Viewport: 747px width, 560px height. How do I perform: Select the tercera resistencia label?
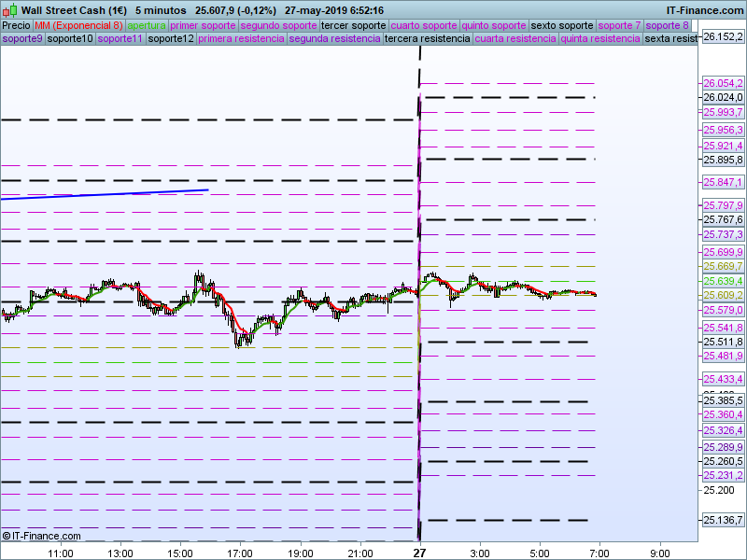428,38
